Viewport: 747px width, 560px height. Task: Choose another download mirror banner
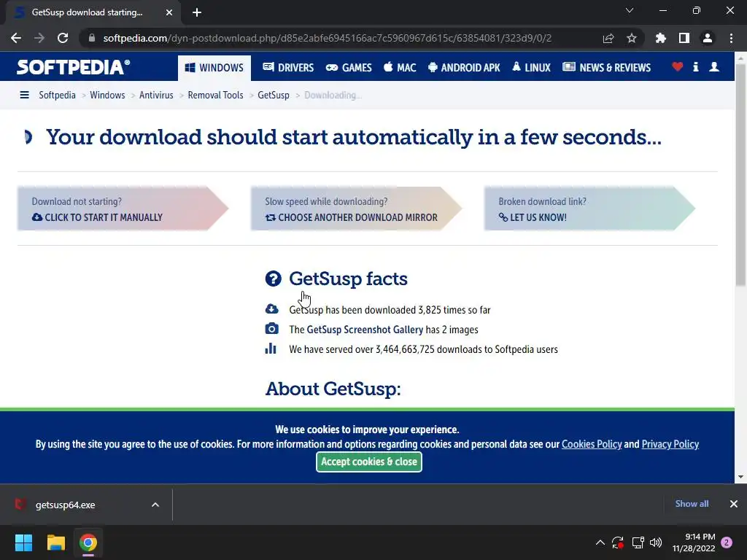point(356,209)
